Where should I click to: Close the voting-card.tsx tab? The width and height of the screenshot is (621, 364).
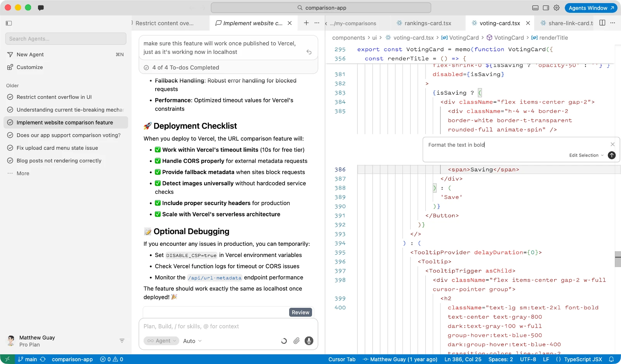[528, 23]
